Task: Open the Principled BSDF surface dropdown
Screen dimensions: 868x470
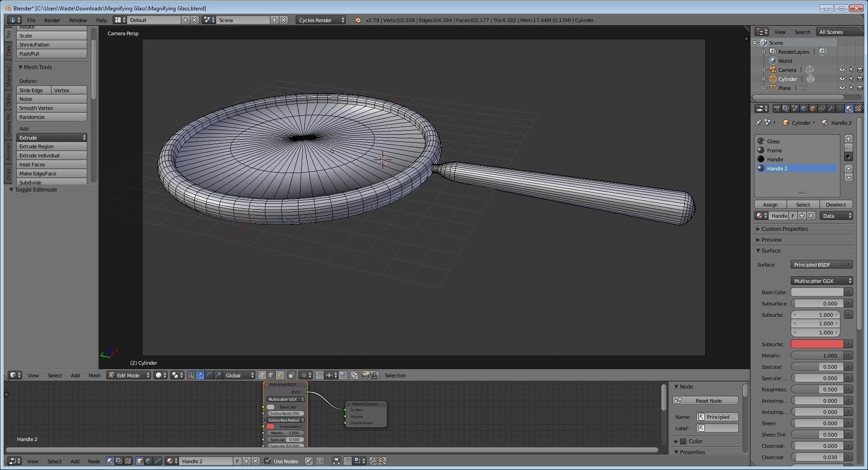Action: [x=821, y=265]
